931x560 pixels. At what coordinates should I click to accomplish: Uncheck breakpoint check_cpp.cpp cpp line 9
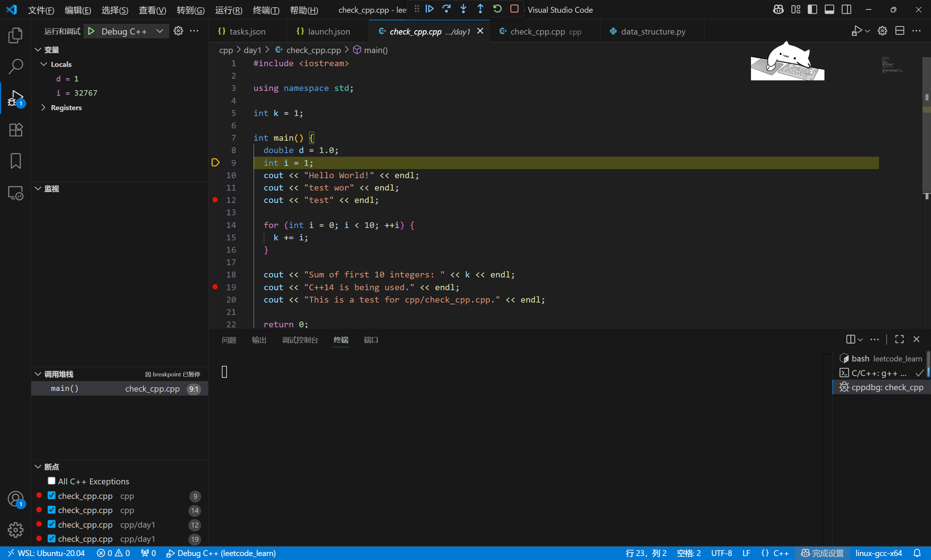[x=51, y=495]
